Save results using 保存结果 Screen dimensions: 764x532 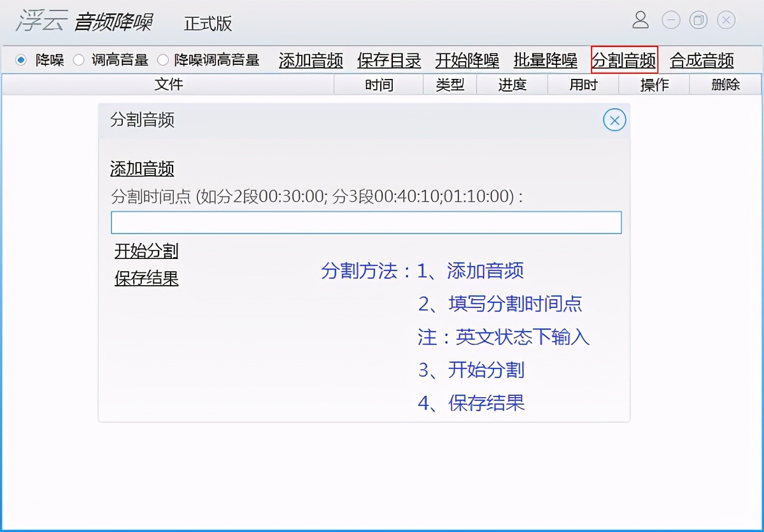(x=146, y=279)
